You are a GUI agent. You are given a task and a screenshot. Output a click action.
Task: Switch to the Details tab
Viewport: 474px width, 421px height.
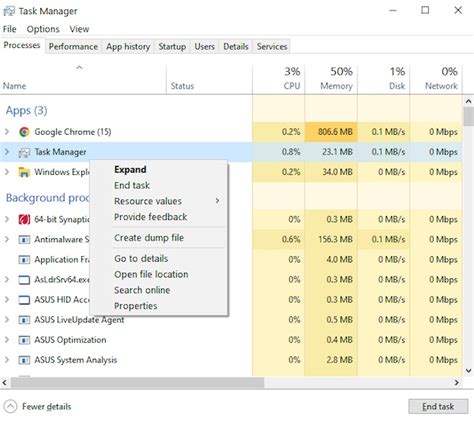236,46
